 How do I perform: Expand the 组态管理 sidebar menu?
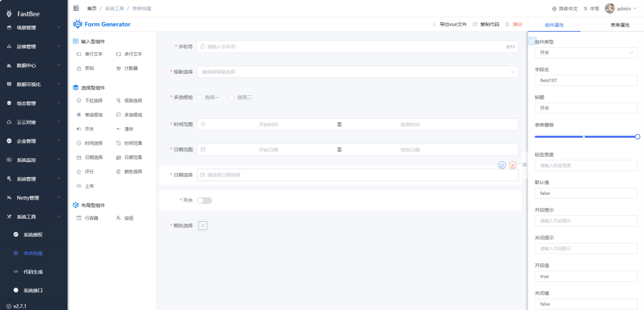pos(33,104)
